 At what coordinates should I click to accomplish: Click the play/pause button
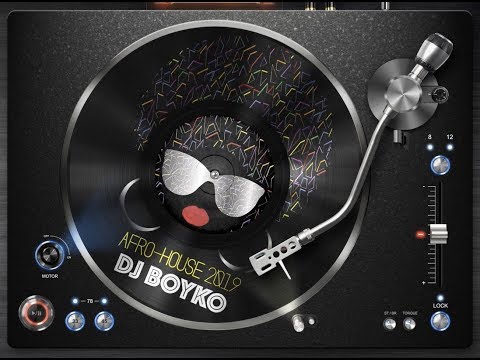[x=36, y=313]
